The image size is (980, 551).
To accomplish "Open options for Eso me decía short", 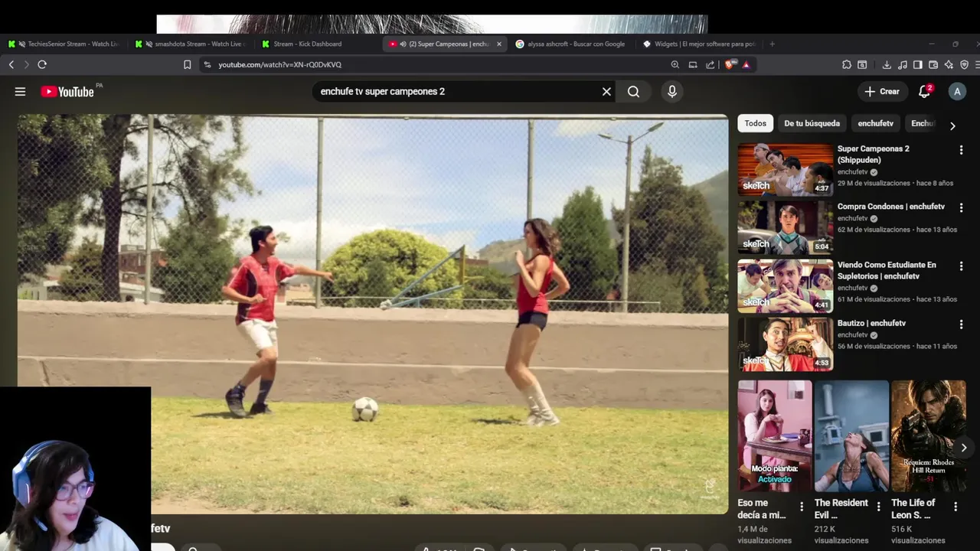I will click(802, 506).
